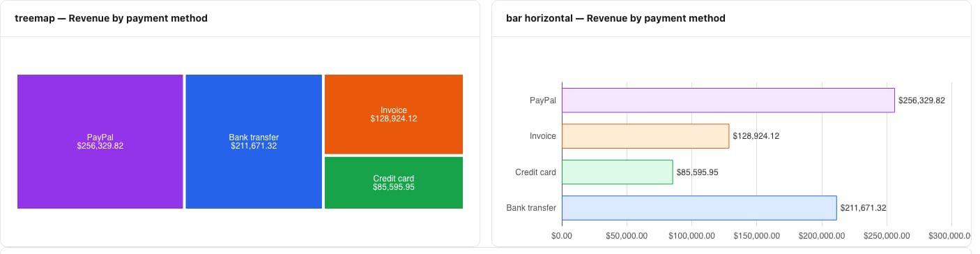Click the purple PayPal treemap tile
Screen dimensions: 980x254
[x=100, y=142]
